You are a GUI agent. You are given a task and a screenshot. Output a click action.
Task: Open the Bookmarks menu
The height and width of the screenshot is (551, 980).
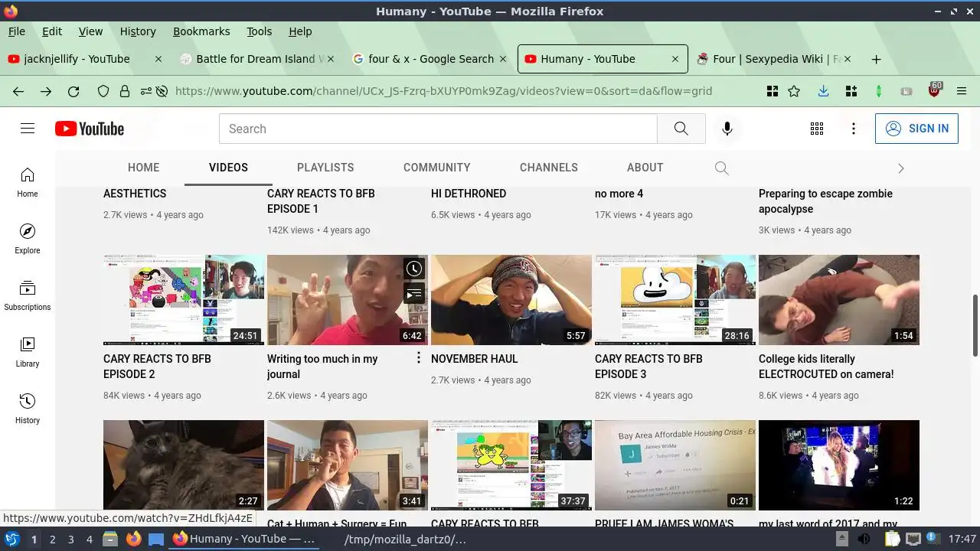(201, 31)
